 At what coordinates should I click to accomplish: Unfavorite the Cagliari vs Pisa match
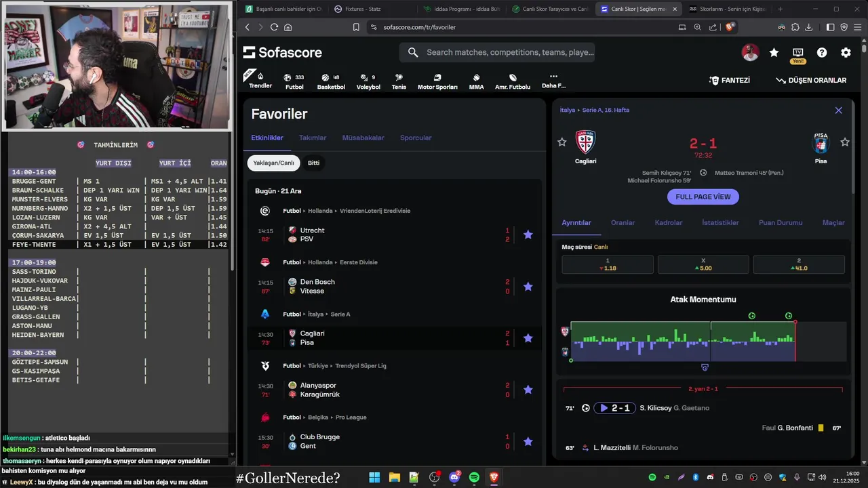[x=528, y=338]
